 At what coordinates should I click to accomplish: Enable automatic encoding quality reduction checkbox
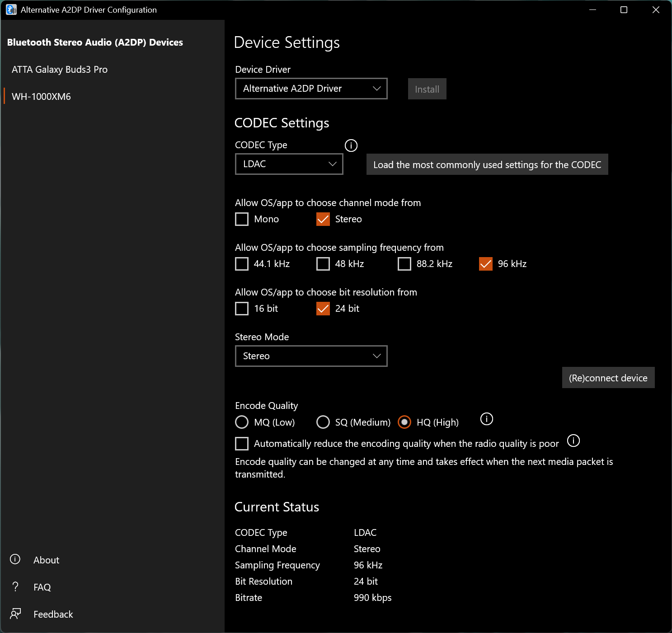pyautogui.click(x=242, y=444)
